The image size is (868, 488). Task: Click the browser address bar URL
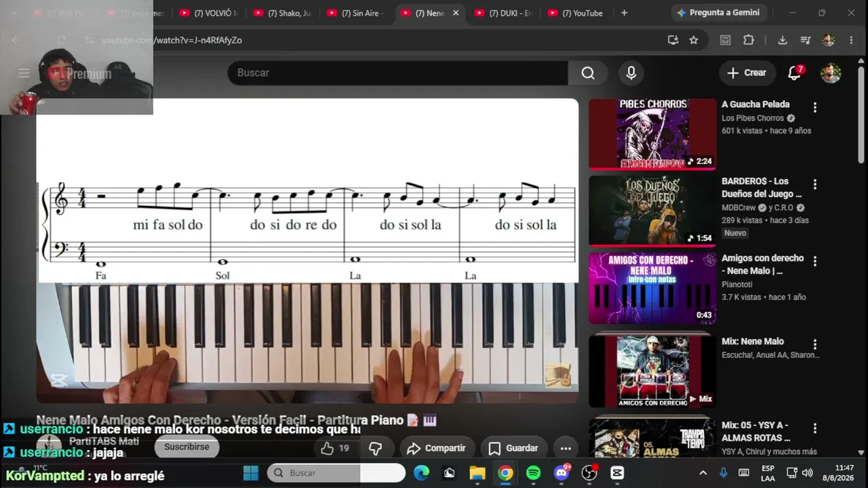tap(172, 40)
